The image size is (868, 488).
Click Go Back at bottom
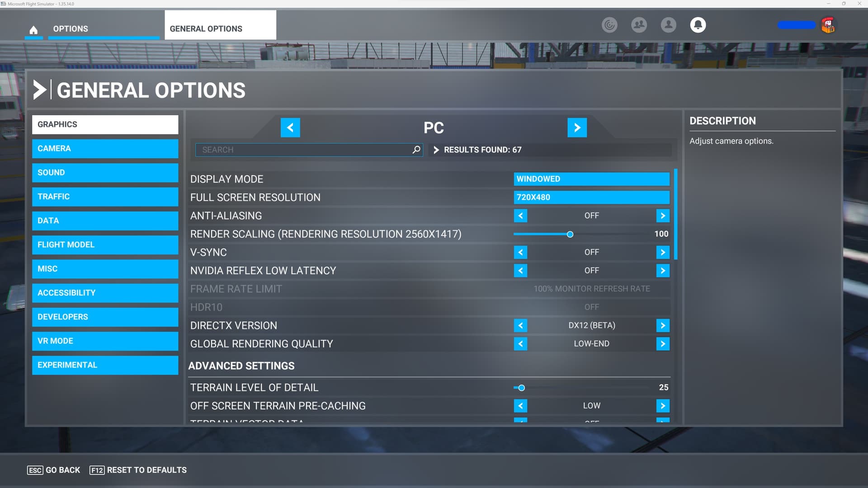coord(54,470)
